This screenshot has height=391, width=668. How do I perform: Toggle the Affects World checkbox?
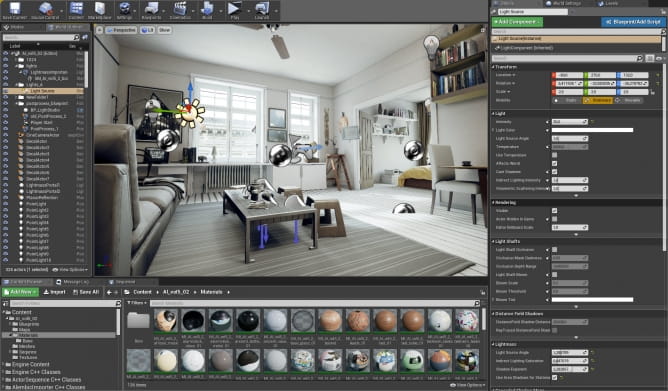click(x=554, y=164)
